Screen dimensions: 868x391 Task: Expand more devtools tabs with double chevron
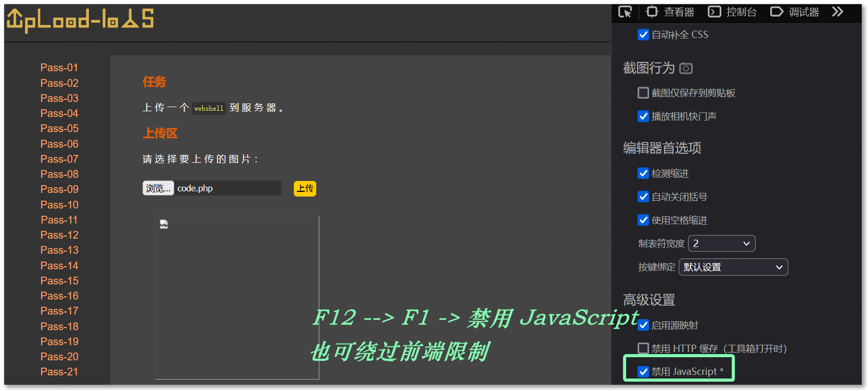[x=837, y=12]
